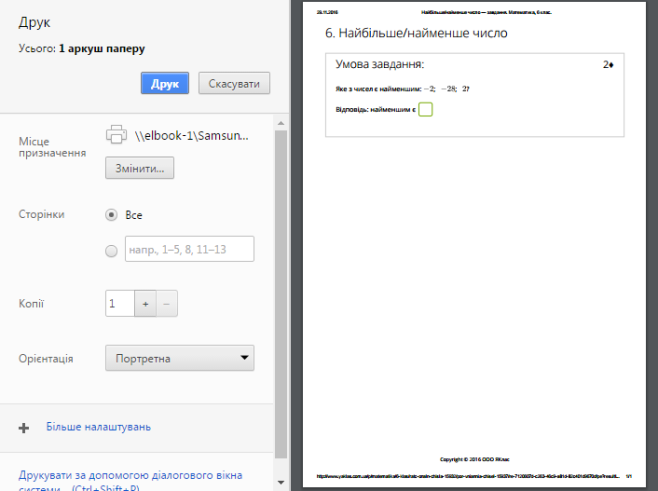The height and width of the screenshot is (491, 658).
Task: Select the custom page range radio button
Action: (x=111, y=250)
